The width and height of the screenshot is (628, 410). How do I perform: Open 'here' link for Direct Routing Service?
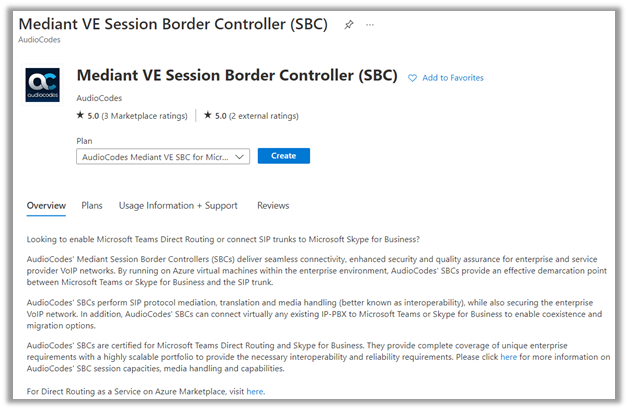[x=255, y=391]
